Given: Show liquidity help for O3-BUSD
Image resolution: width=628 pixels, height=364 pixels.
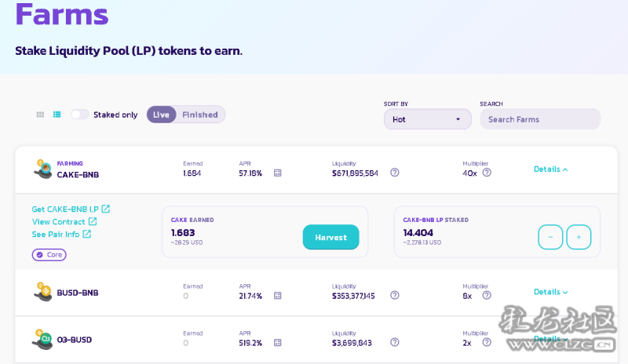Looking at the screenshot, I should pyautogui.click(x=395, y=342).
